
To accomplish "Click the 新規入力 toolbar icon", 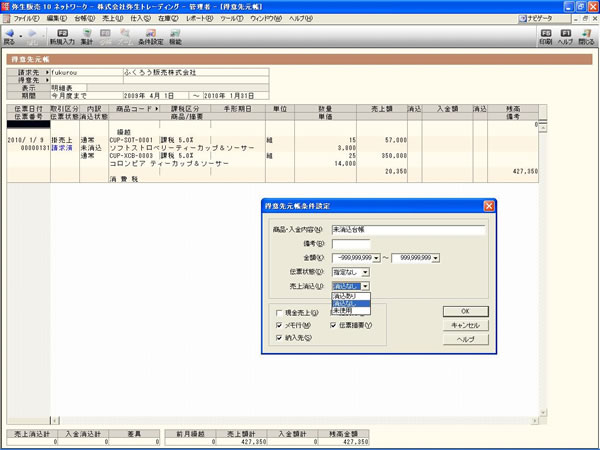I will pos(62,33).
